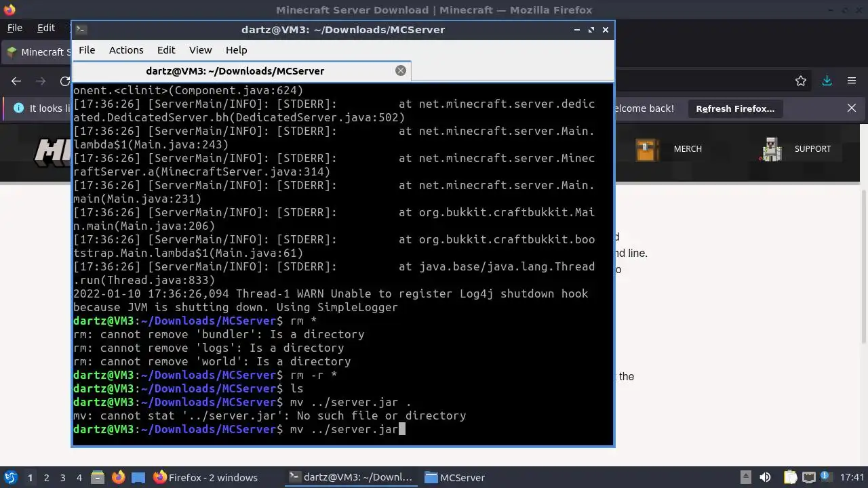Click the Log4j shutdown hook warning line

(x=331, y=300)
